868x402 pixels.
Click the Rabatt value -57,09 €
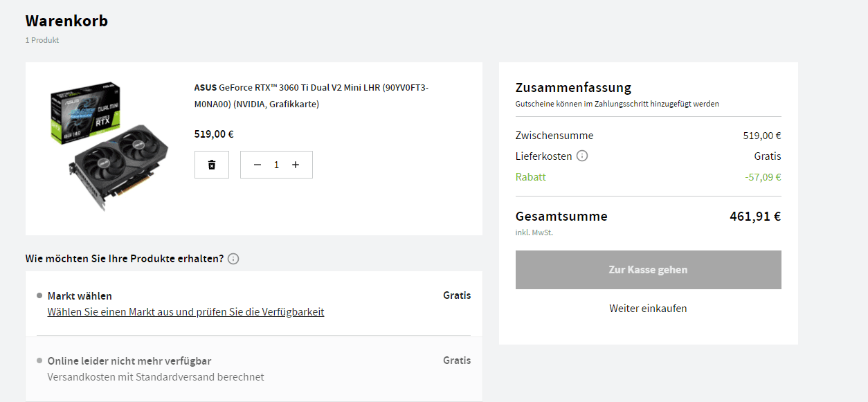(763, 177)
